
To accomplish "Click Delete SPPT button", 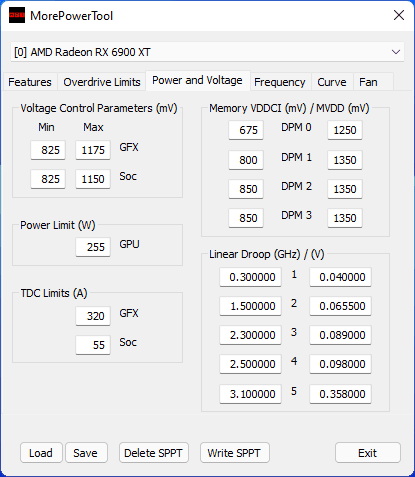I will point(153,453).
